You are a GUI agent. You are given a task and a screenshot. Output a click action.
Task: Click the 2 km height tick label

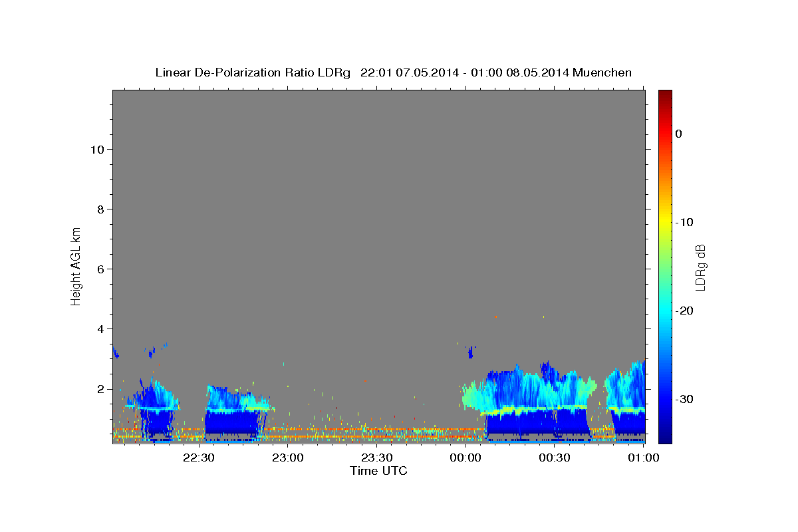(x=100, y=389)
